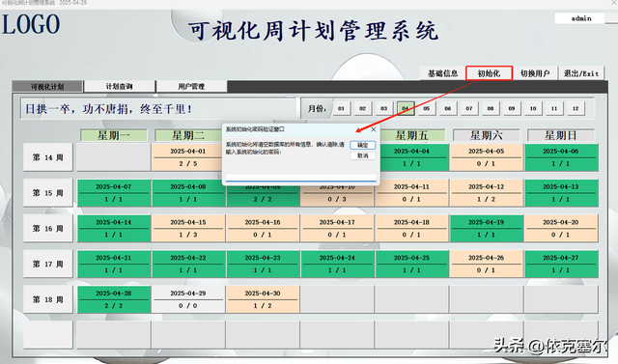This screenshot has height=364, width=618.
Task: Open the 2025-04-08 day cell
Action: tap(188, 193)
